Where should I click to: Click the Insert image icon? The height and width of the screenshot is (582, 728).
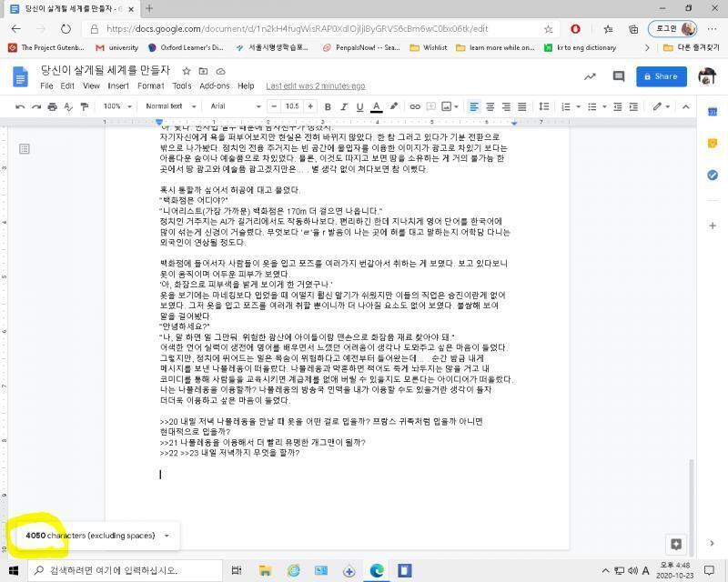point(447,106)
